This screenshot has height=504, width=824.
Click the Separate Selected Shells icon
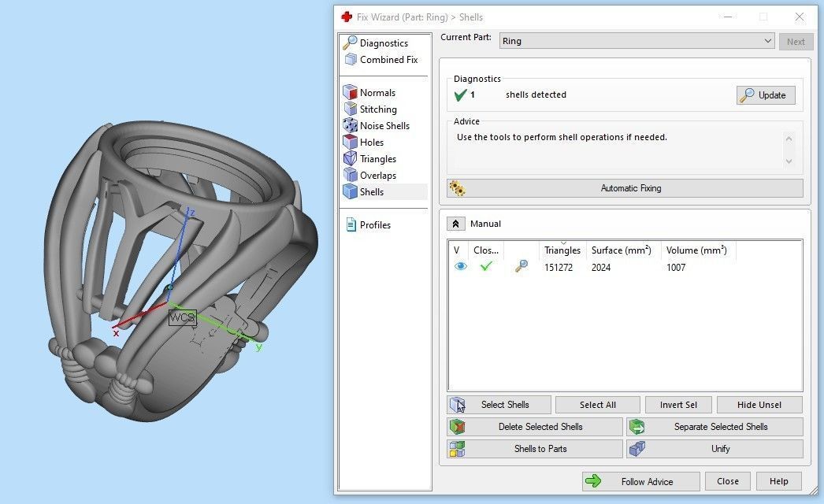click(637, 427)
